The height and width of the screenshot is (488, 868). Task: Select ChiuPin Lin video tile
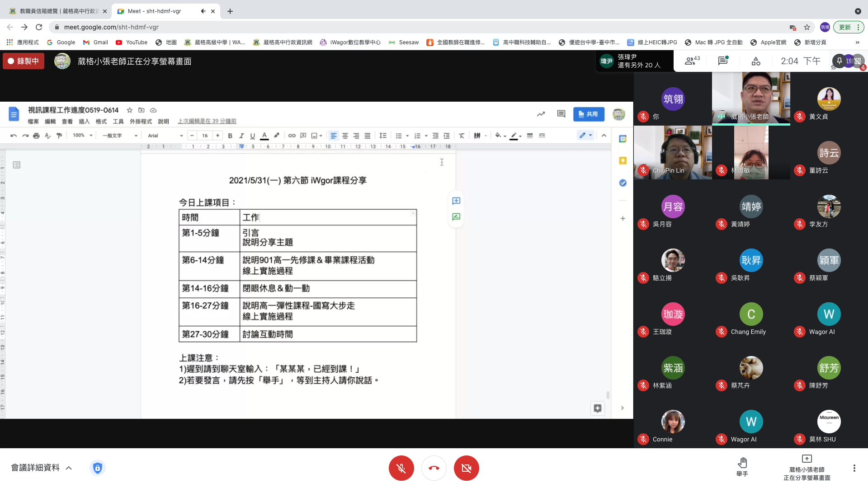tap(673, 153)
